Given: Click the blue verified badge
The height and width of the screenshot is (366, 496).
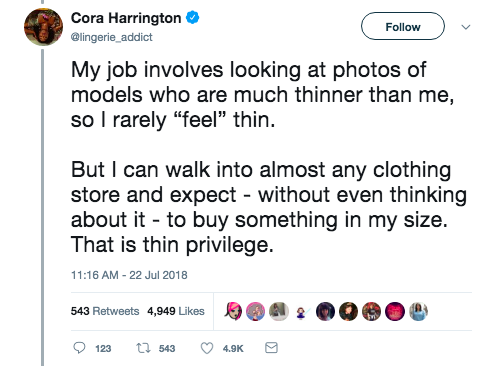Looking at the screenshot, I should (192, 18).
